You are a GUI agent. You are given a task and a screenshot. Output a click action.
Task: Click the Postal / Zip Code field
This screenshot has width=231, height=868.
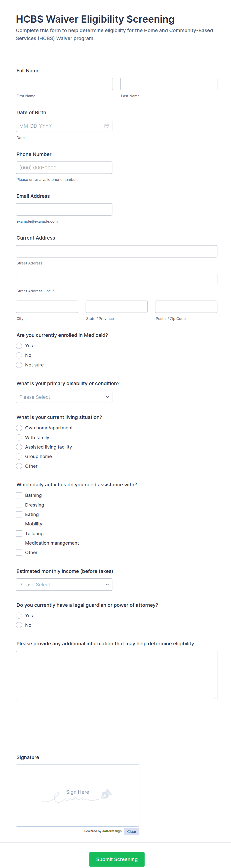click(x=186, y=307)
